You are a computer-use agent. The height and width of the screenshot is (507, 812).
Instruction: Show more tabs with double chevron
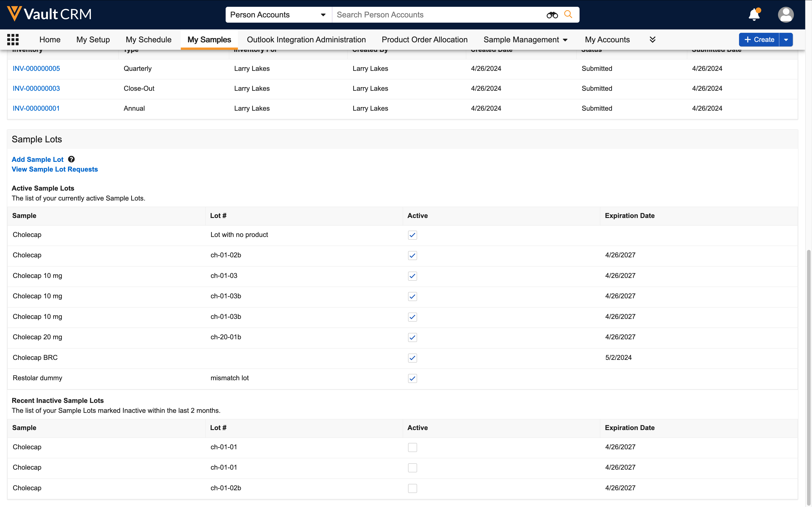tap(652, 40)
